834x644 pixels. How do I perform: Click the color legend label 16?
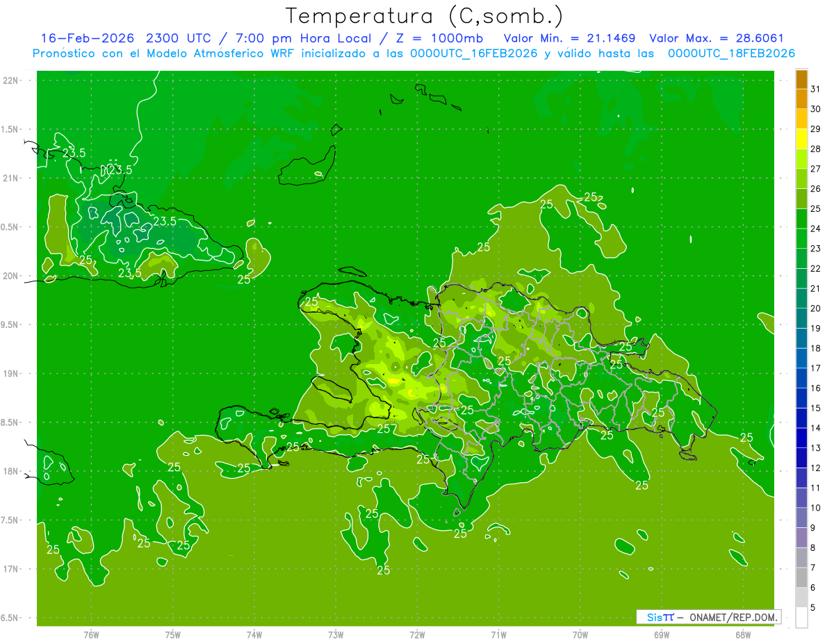(816, 388)
